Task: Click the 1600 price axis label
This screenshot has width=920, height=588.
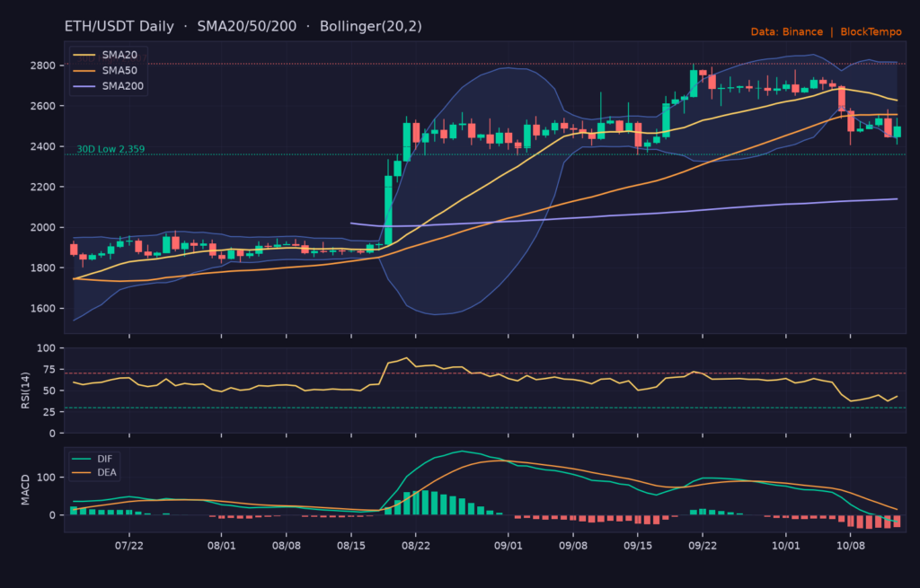Action: (43, 308)
